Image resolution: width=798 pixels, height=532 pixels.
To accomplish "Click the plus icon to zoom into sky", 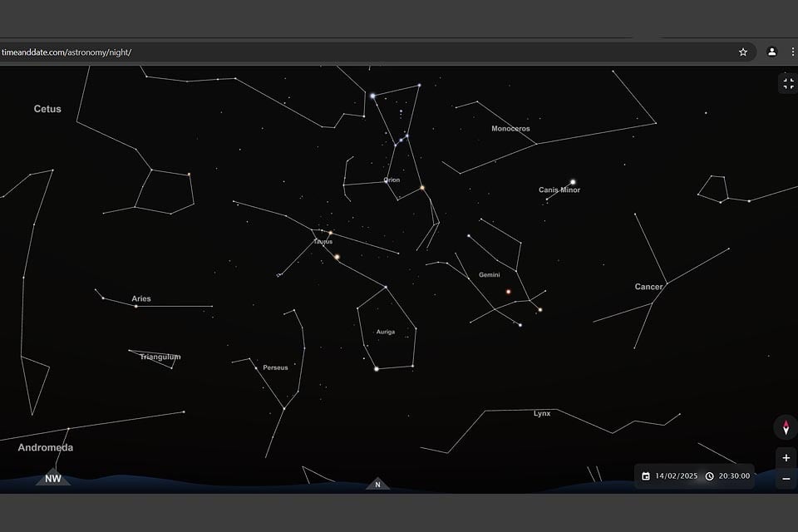I will [x=786, y=457].
